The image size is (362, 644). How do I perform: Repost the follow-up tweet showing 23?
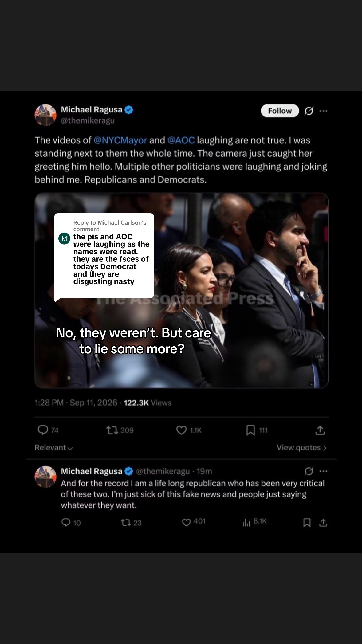(x=126, y=522)
